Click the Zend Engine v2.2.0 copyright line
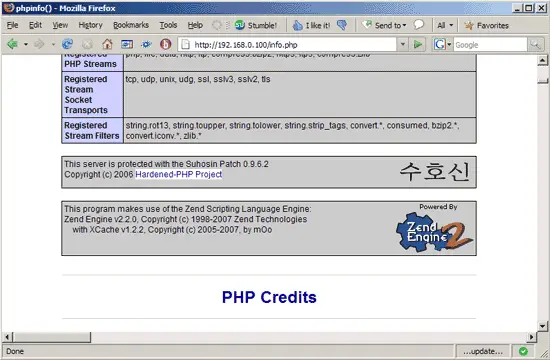The image size is (550, 360). 185,219
